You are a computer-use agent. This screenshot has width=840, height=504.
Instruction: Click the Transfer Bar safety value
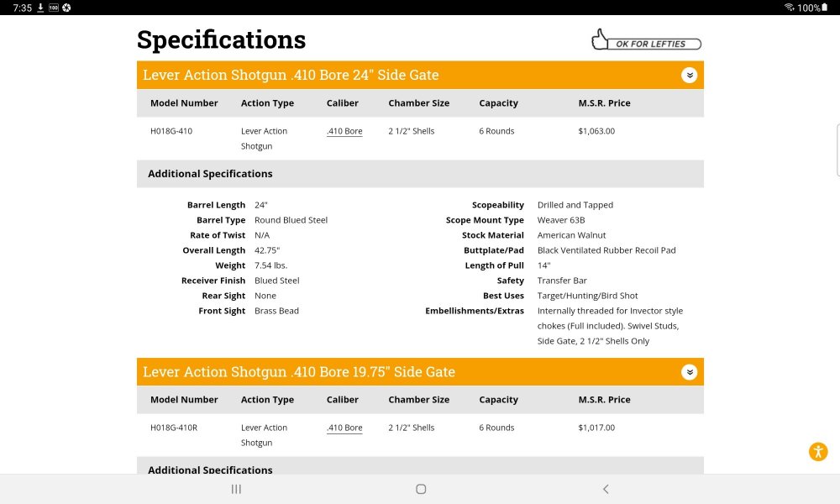point(562,281)
